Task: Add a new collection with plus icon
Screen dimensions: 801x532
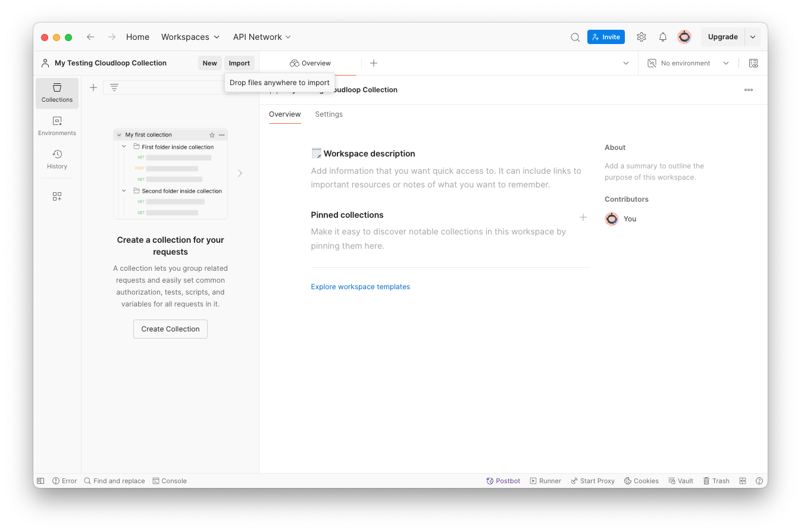Action: [x=93, y=87]
